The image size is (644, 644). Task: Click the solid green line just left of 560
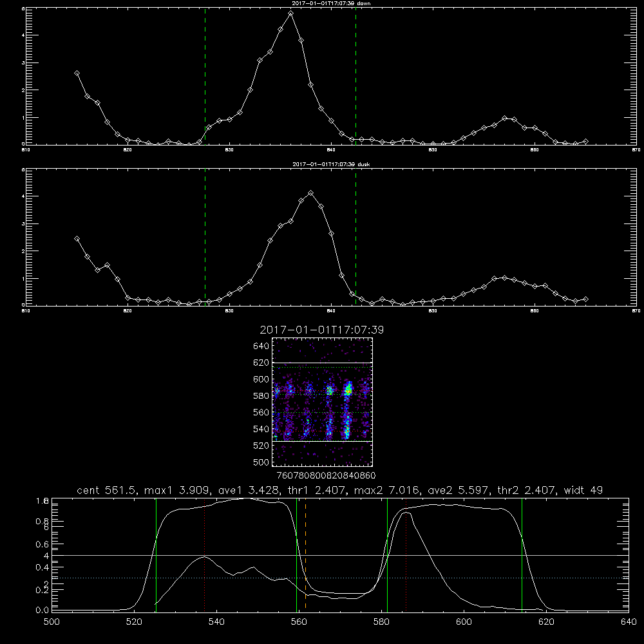point(296,554)
